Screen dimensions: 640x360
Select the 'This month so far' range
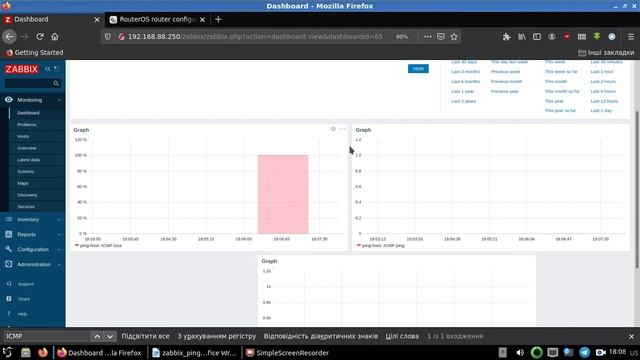562,91
